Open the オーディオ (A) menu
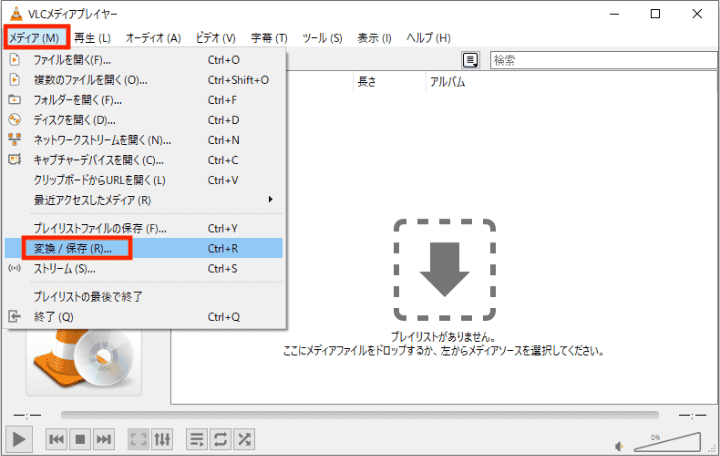This screenshot has height=456, width=720. pyautogui.click(x=153, y=38)
